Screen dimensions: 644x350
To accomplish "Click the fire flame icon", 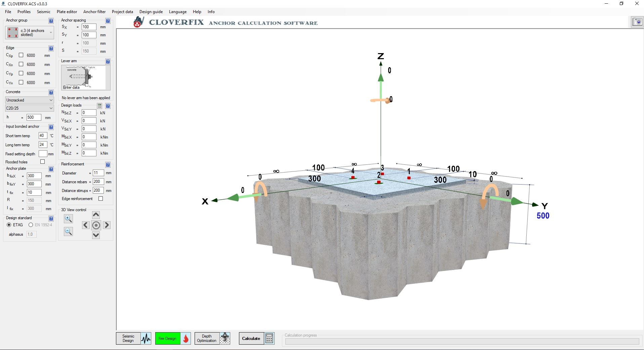I will [x=186, y=339].
